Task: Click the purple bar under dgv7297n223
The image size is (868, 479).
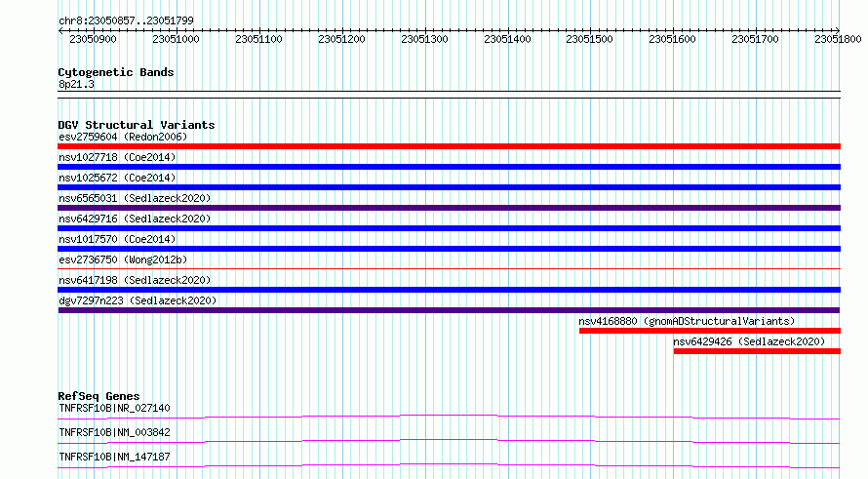Action: click(x=449, y=310)
